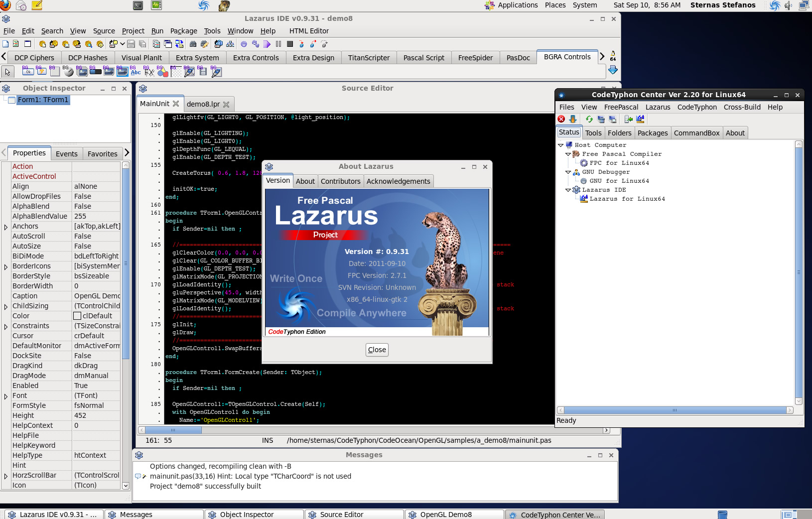Click the Toggle Form/Unit icon
This screenshot has width=812, height=519.
pos(179,44)
